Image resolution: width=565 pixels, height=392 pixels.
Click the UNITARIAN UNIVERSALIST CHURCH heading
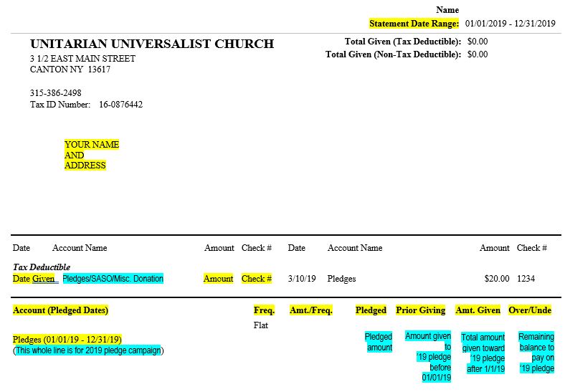pos(152,44)
